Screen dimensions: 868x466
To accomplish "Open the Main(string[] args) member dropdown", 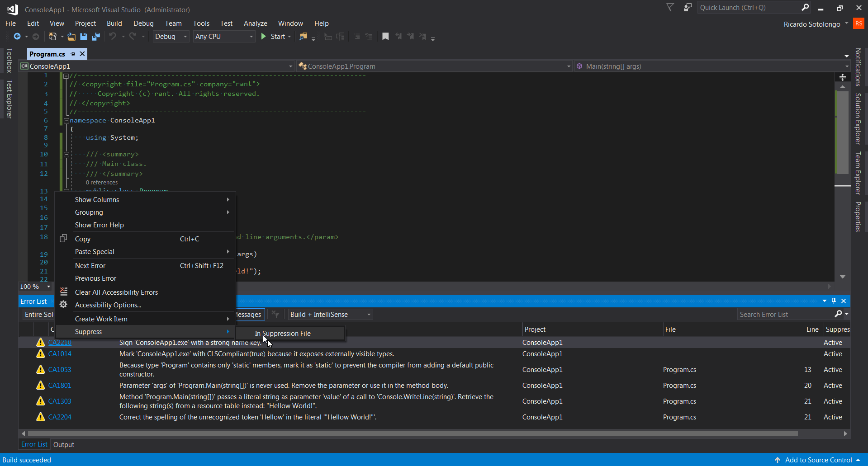I will (712, 66).
